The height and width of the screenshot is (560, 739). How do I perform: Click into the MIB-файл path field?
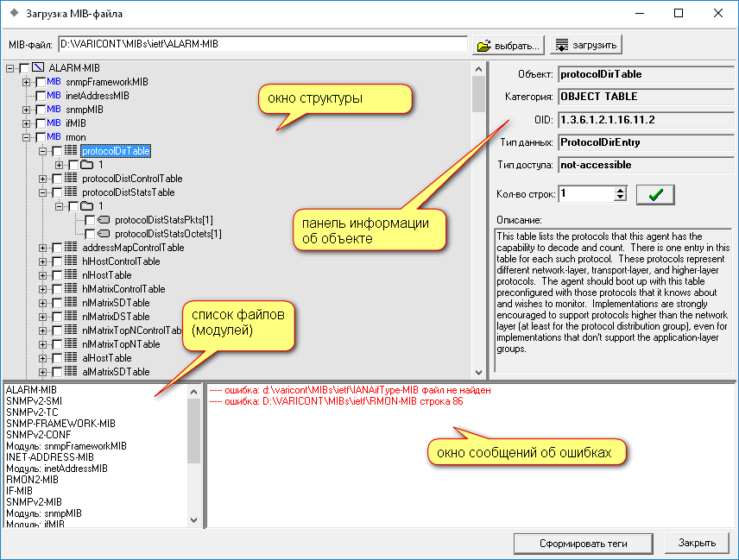259,44
